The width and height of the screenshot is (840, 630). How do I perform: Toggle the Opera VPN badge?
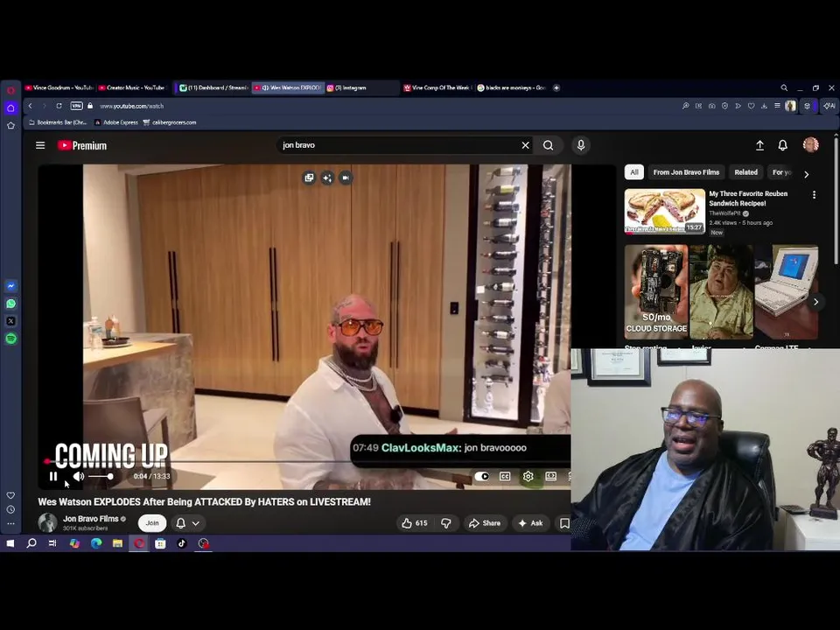pyautogui.click(x=77, y=106)
